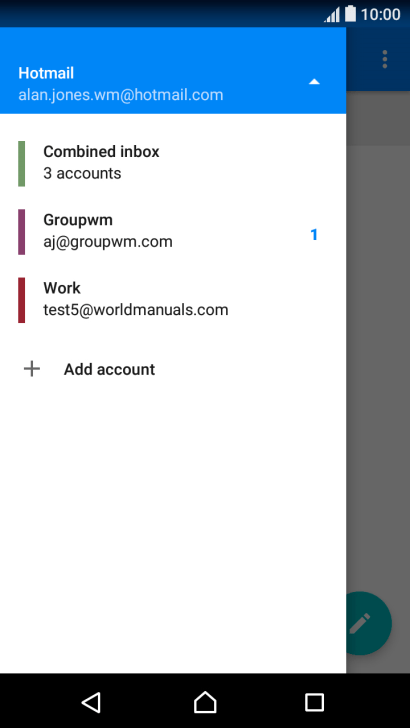Tap the unread count 1 badge
This screenshot has height=728, width=410.
314,235
